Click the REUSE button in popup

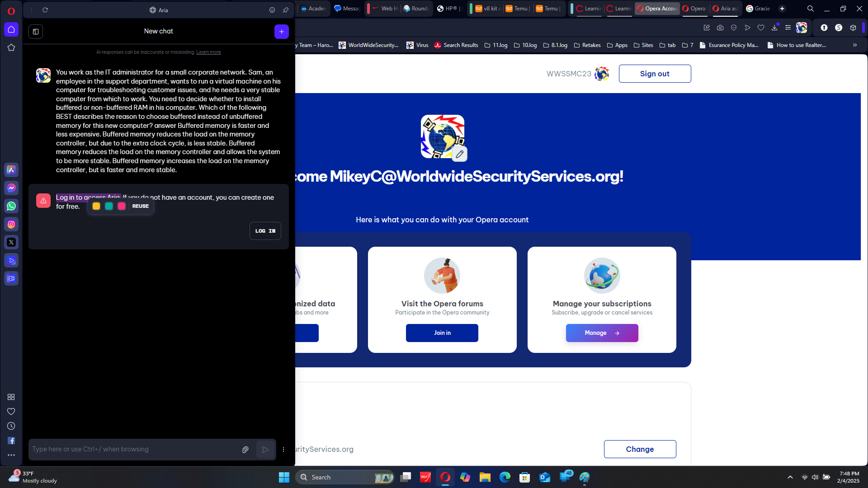coord(141,206)
